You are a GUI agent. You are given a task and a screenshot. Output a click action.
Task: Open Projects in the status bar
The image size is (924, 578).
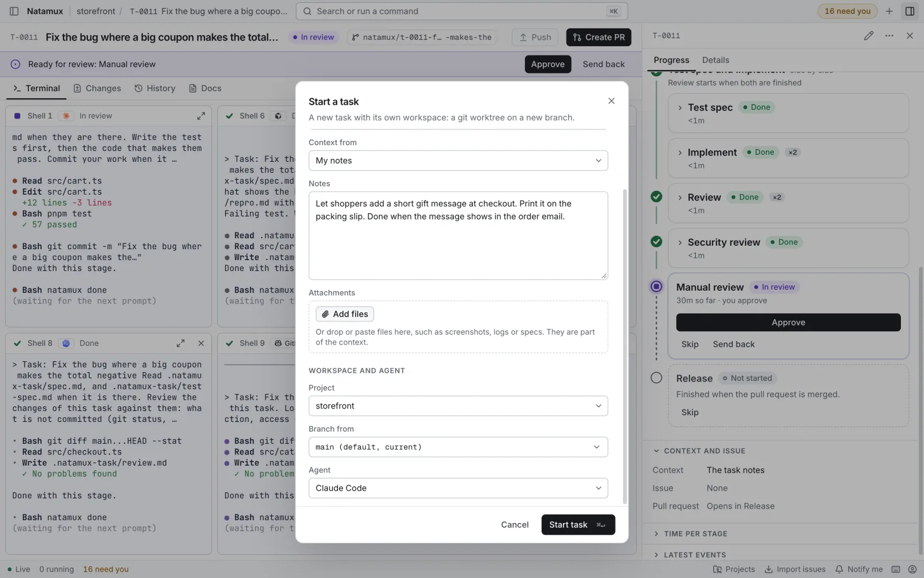(x=734, y=569)
